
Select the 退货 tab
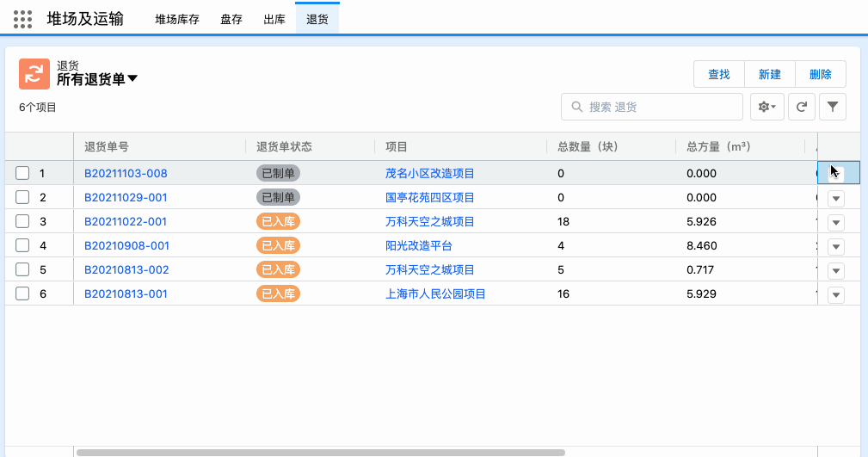317,20
